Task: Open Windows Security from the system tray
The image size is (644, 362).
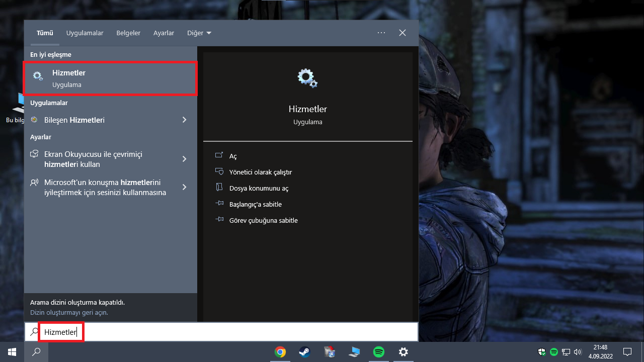Action: pos(542,352)
